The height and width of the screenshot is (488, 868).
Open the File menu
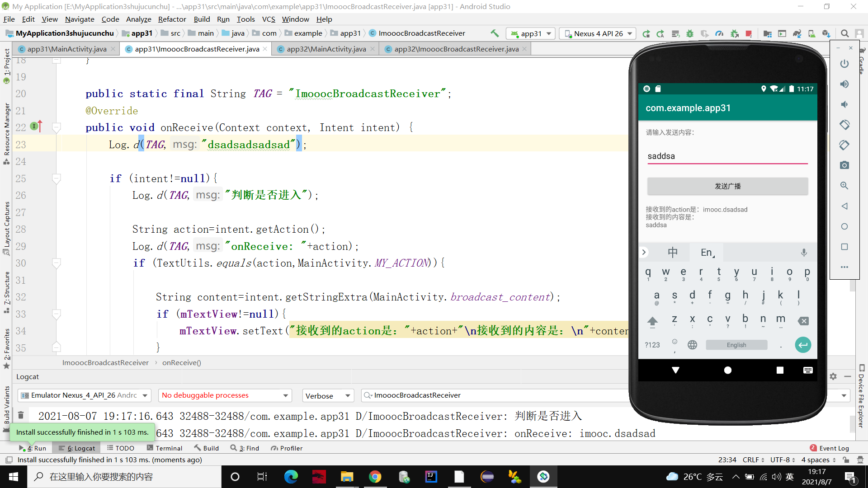(9, 19)
